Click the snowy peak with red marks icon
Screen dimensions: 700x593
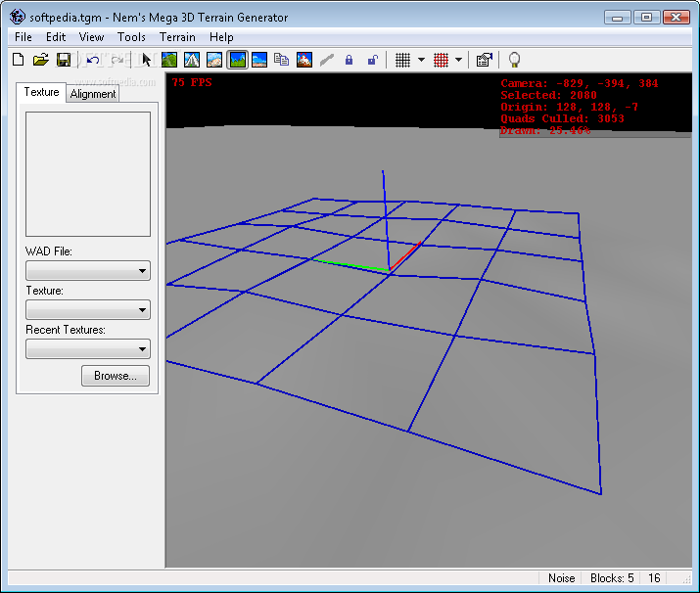(304, 60)
